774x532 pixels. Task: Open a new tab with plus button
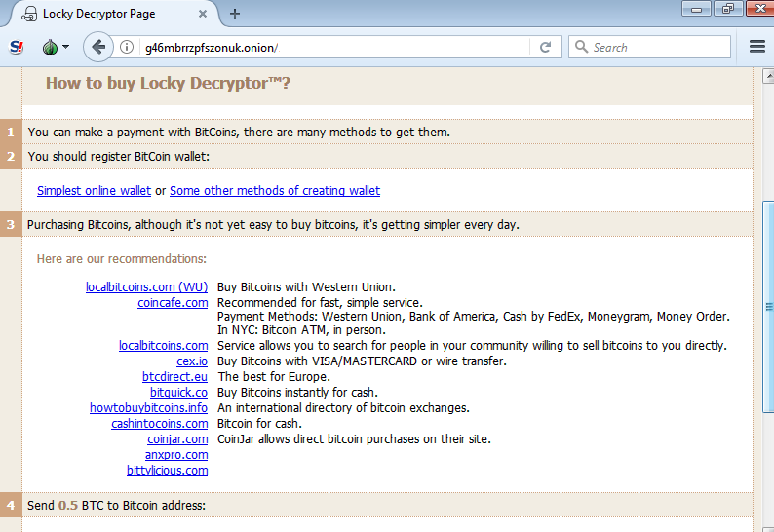coord(235,14)
